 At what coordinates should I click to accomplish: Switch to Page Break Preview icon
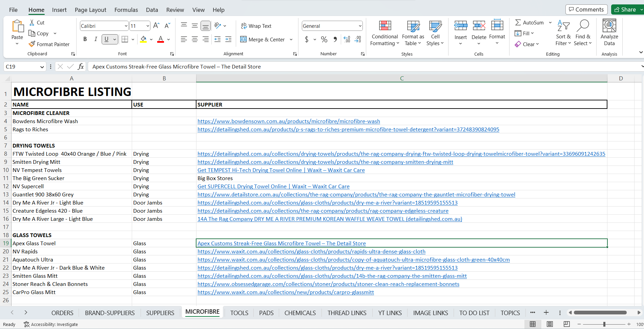(x=567, y=324)
